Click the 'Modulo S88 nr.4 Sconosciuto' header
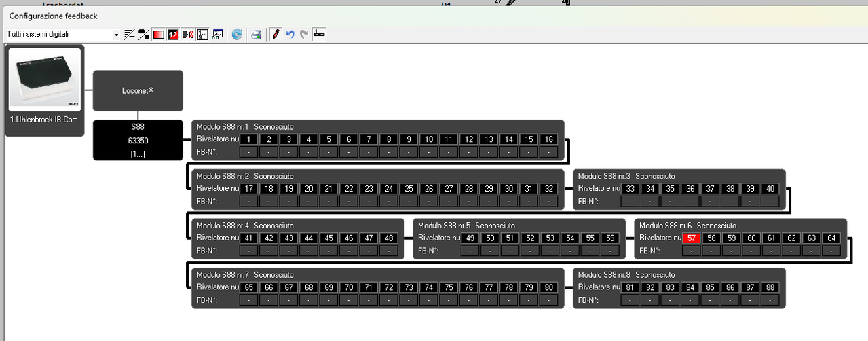This screenshot has height=341, width=868. click(245, 226)
